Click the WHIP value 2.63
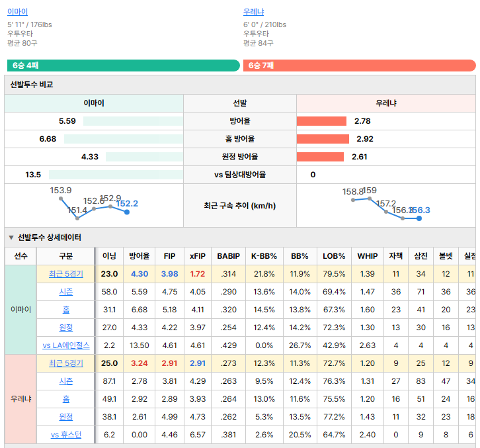 (368, 345)
